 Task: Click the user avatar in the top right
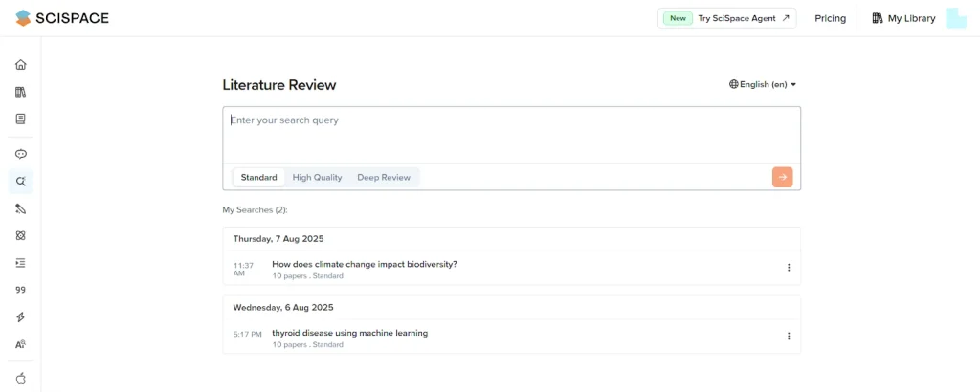click(x=956, y=18)
